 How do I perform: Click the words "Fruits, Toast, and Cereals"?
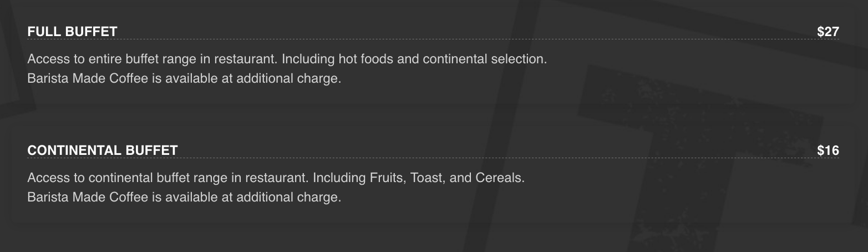tap(446, 178)
